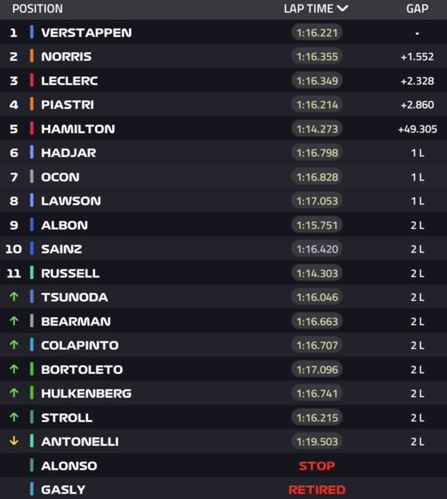Screen dimensions: 447x499
Task: Select Verstappen's driver name
Action: pos(86,33)
